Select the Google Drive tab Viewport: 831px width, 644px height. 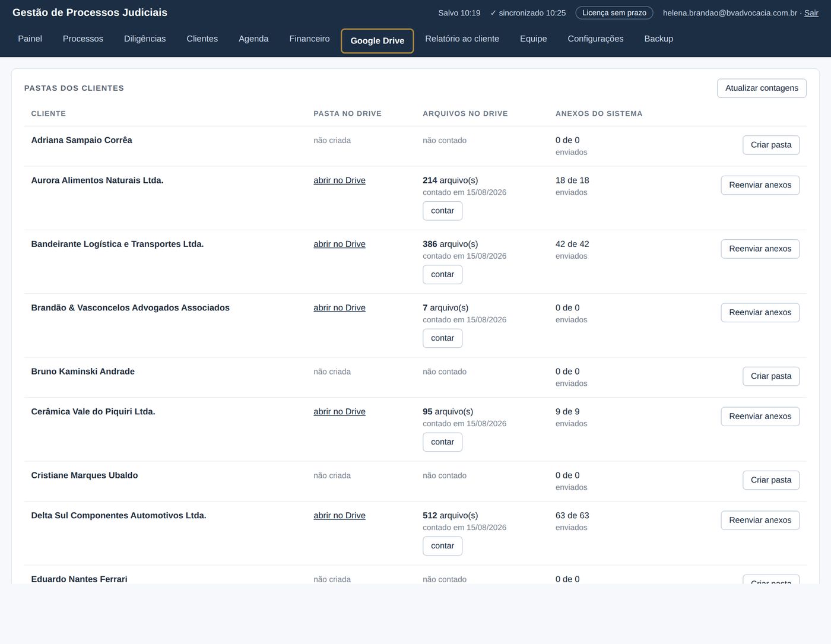pyautogui.click(x=378, y=41)
